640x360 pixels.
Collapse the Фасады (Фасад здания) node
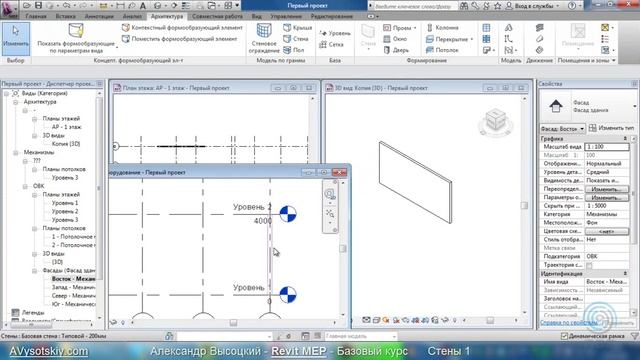click(x=35, y=271)
